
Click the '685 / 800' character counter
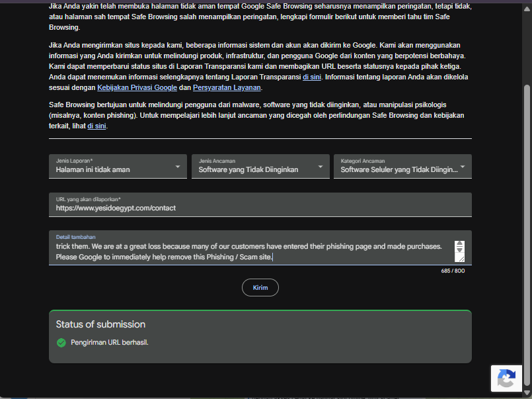tap(453, 271)
